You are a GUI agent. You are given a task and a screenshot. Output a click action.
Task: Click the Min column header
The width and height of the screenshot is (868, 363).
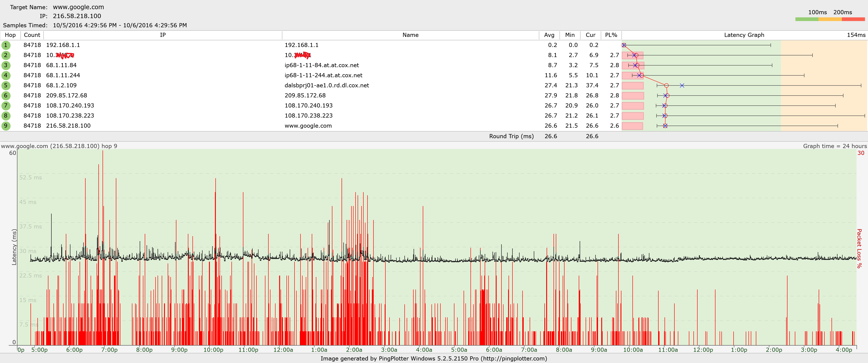point(570,35)
